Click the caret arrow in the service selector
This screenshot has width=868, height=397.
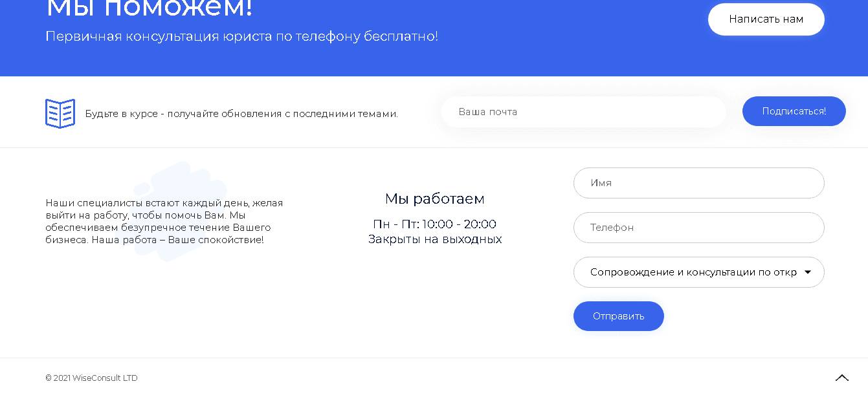tap(807, 272)
